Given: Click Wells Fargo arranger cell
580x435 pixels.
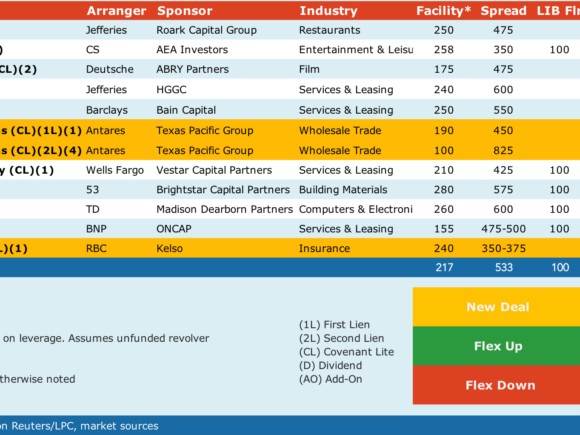Looking at the screenshot, I should tap(115, 170).
